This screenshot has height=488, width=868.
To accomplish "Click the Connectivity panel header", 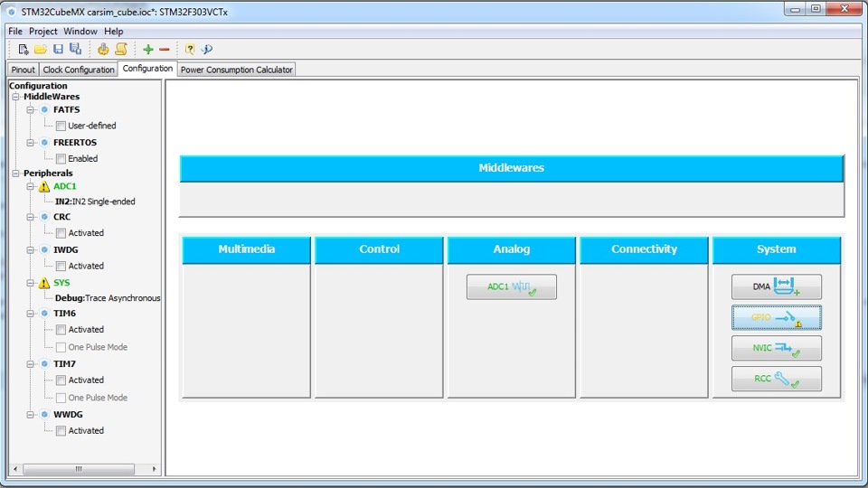I will point(644,249).
